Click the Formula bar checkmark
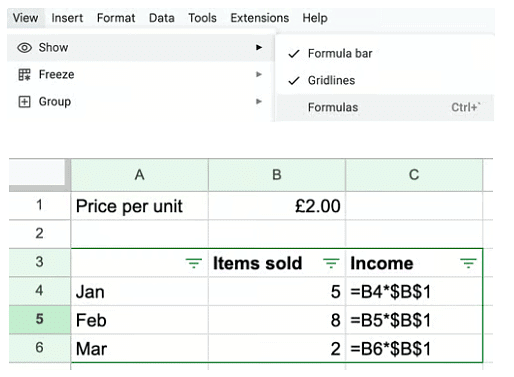The height and width of the screenshot is (377, 514). coord(294,54)
